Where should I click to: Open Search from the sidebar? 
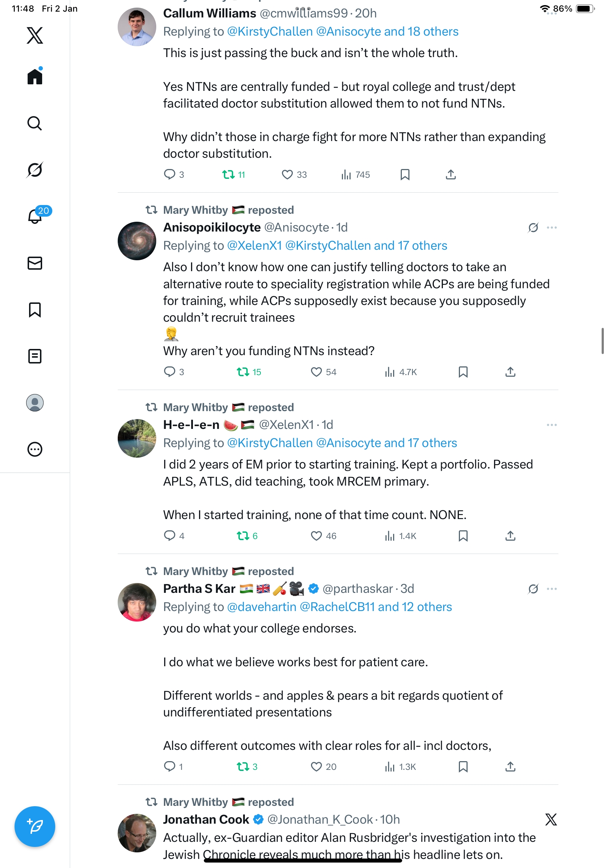click(35, 123)
